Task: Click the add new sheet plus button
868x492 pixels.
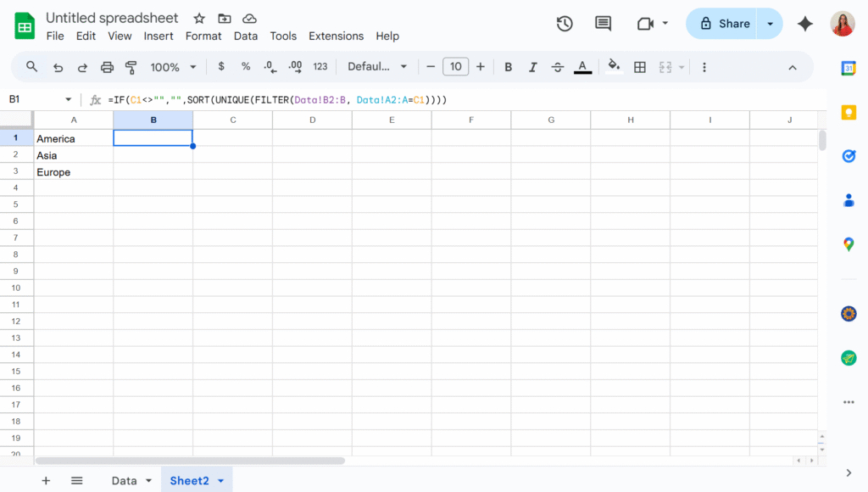Action: pos(46,481)
